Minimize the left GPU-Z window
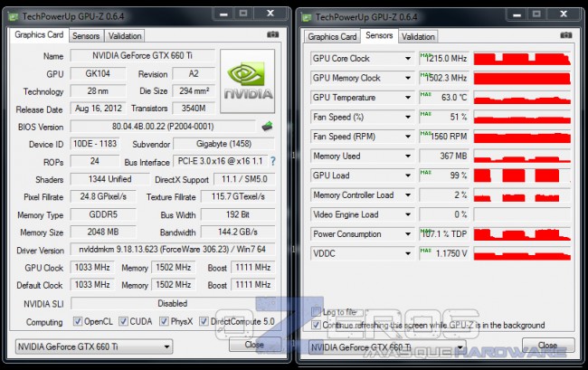 (223, 14)
